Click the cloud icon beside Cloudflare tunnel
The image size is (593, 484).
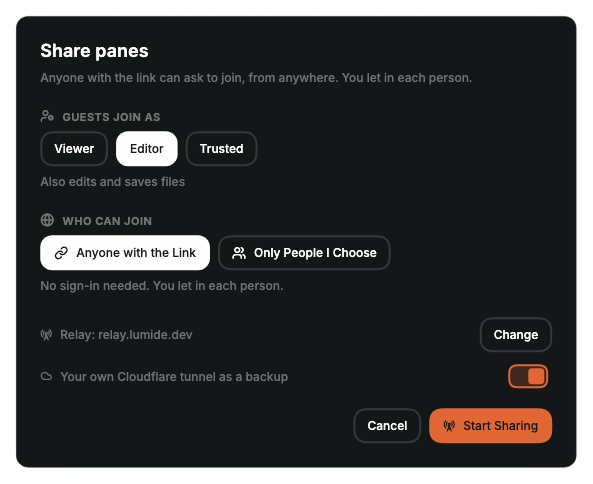click(46, 376)
